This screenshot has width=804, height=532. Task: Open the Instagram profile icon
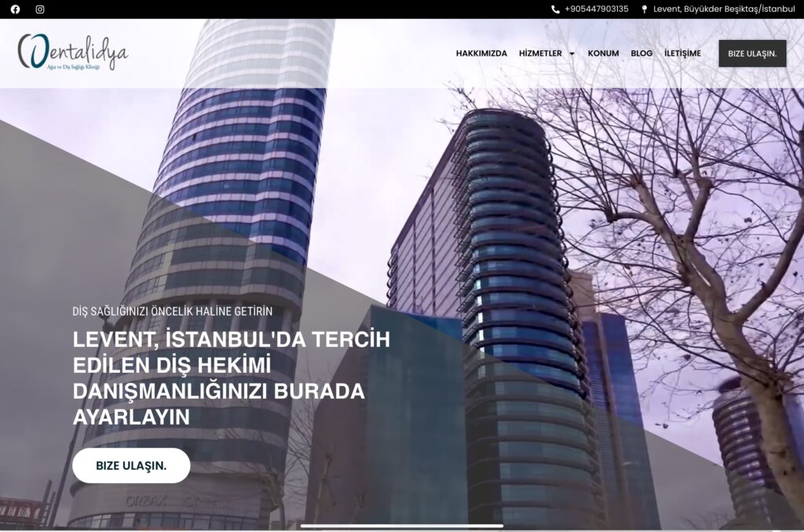pos(40,9)
